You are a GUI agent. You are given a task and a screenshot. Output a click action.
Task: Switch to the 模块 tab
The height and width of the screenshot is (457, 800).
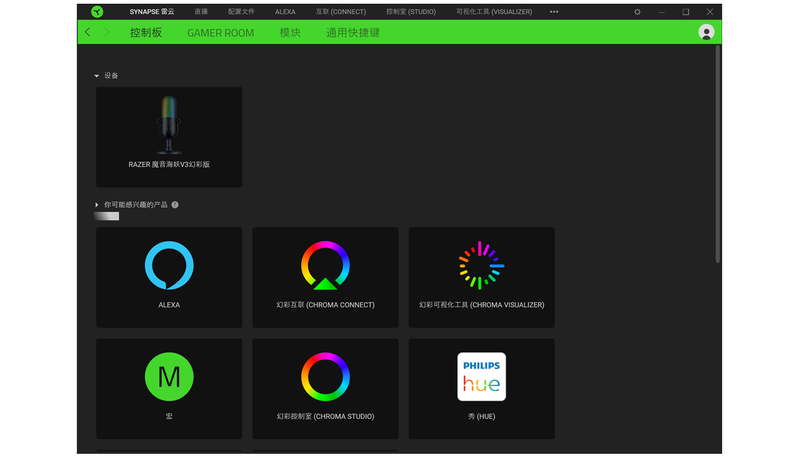[290, 33]
